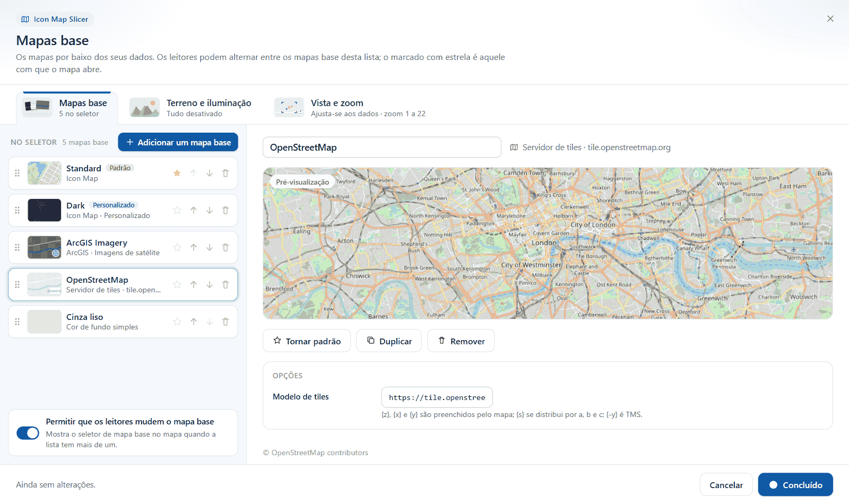Select the ArcGIS Imagery thumbnail
The image size is (849, 504).
pos(45,247)
